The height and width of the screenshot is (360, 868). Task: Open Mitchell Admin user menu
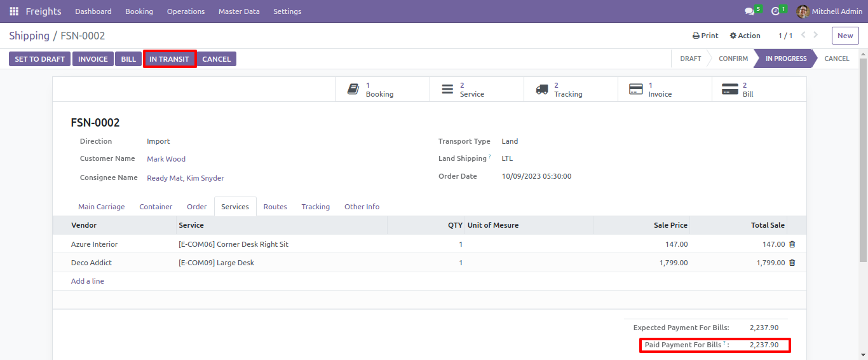(829, 11)
